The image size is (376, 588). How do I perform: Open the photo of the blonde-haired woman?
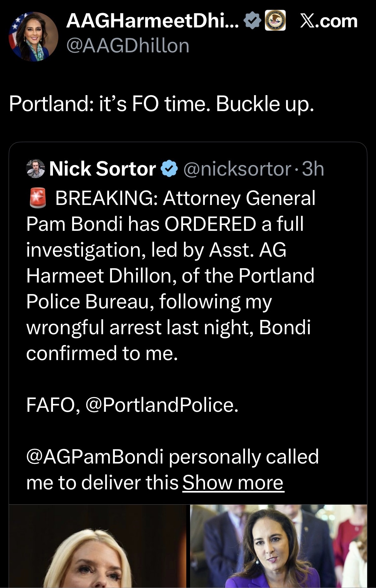coord(97,546)
